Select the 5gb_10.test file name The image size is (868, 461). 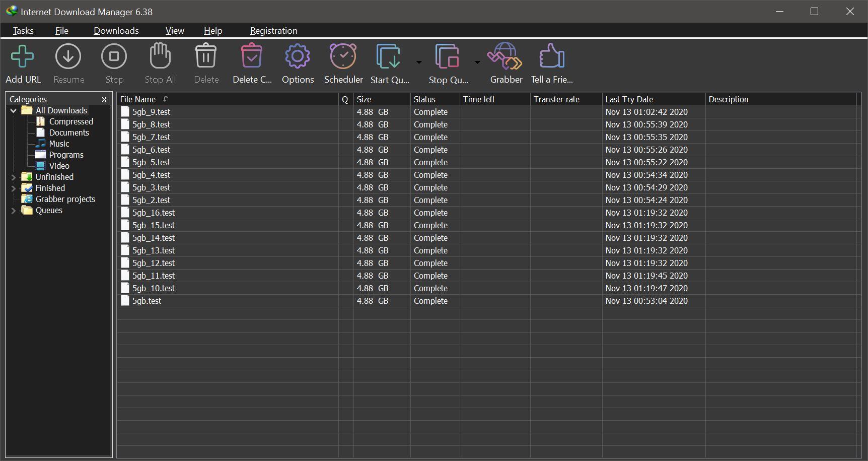tap(154, 288)
